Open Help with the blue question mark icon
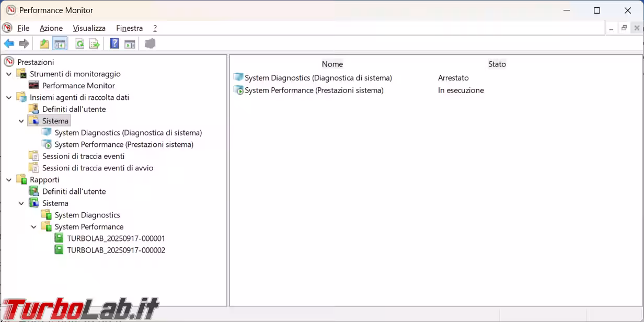 [114, 44]
